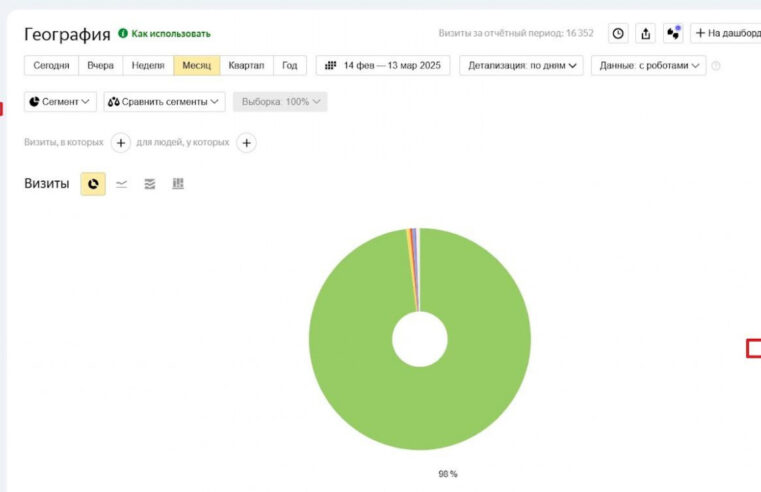Viewport: 761px width, 492px height.
Task: Click the help icon beside Данные dropdown
Action: [715, 66]
